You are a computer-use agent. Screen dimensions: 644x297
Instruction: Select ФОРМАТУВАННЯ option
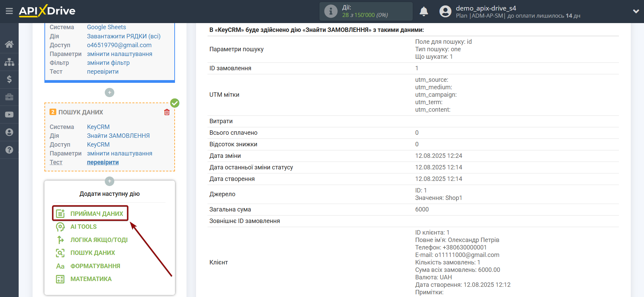[x=95, y=266]
